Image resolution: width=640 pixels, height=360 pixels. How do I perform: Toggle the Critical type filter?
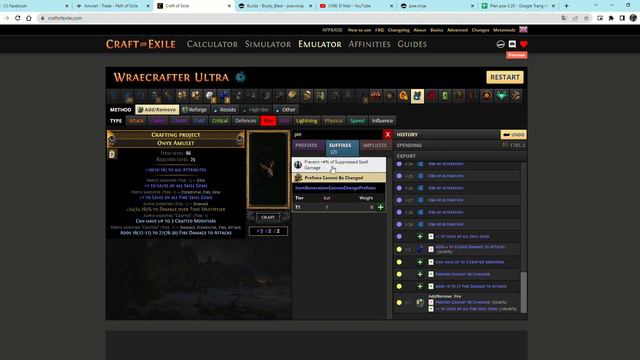pos(220,121)
